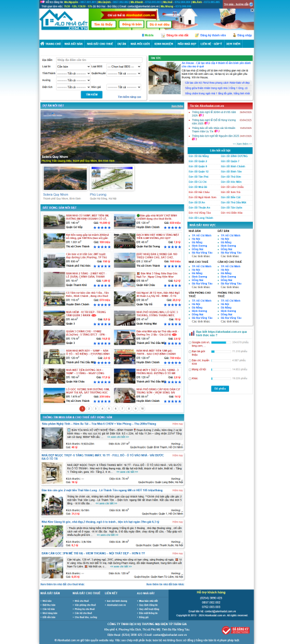Open the Siêu phẩm Nghệ Tĩnh listing photo
This screenshot has height=644, width=290.
pyautogui.click(x=52, y=438)
